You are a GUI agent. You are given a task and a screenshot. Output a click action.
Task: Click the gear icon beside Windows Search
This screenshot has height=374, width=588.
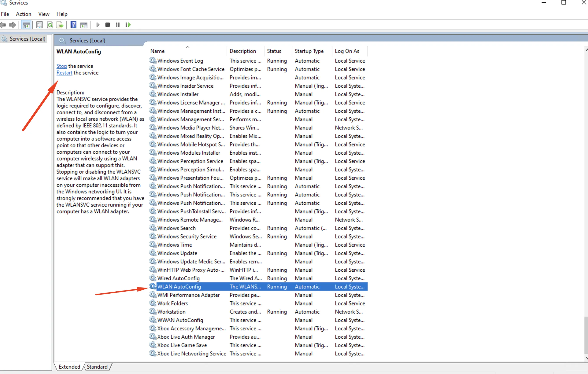153,228
